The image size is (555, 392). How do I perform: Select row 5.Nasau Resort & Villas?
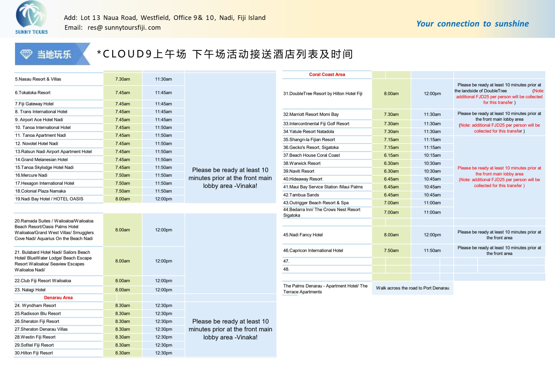(38, 79)
